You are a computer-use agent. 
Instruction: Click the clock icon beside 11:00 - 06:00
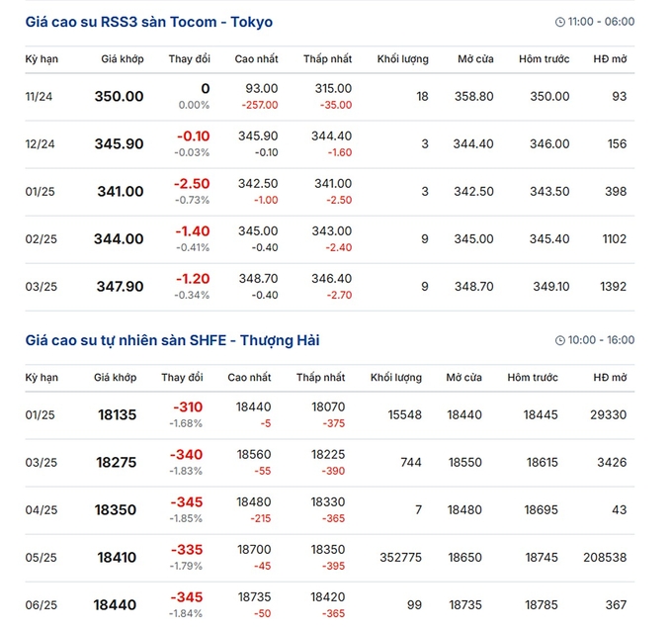pyautogui.click(x=559, y=22)
